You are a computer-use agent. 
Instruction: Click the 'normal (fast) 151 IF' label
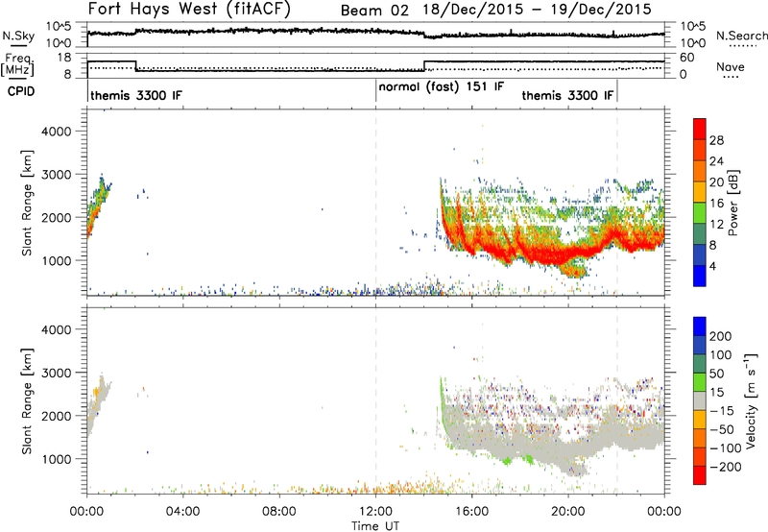coord(442,86)
